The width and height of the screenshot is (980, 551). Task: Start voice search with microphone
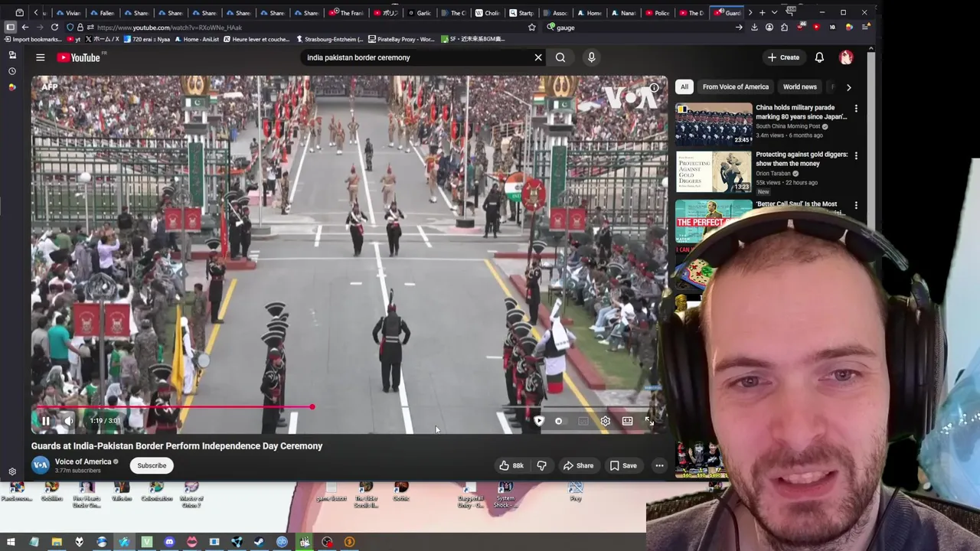coord(591,57)
